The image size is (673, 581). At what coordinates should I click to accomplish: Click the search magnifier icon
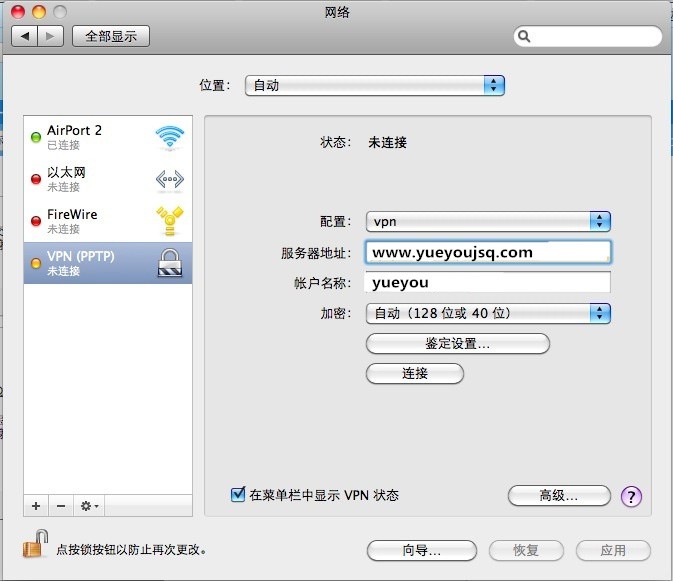tap(524, 36)
